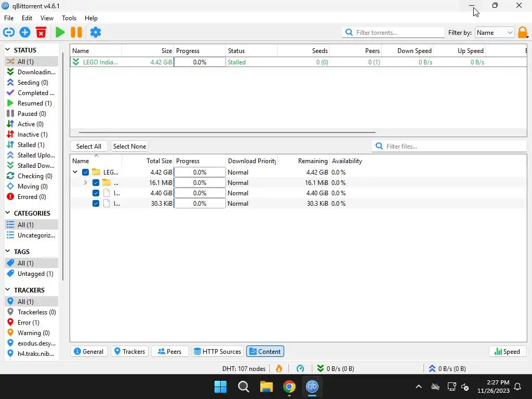This screenshot has height=399, width=532.
Task: Select the Error (1) tracker filter
Action: coord(32,323)
